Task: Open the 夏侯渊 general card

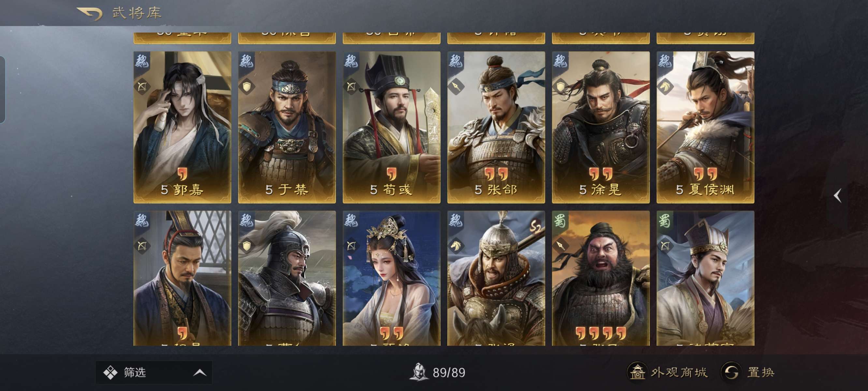Action: pos(705,127)
